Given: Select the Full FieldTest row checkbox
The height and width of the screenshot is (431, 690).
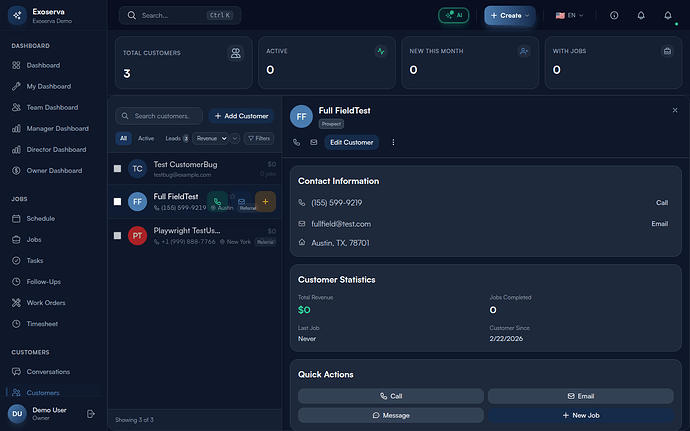Looking at the screenshot, I should pyautogui.click(x=117, y=201).
